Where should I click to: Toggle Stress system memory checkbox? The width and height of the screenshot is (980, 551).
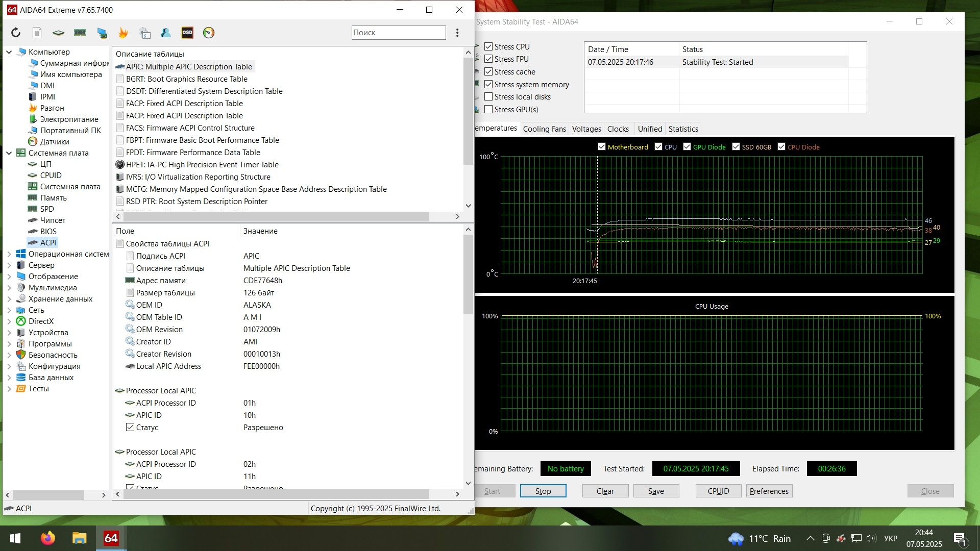488,84
